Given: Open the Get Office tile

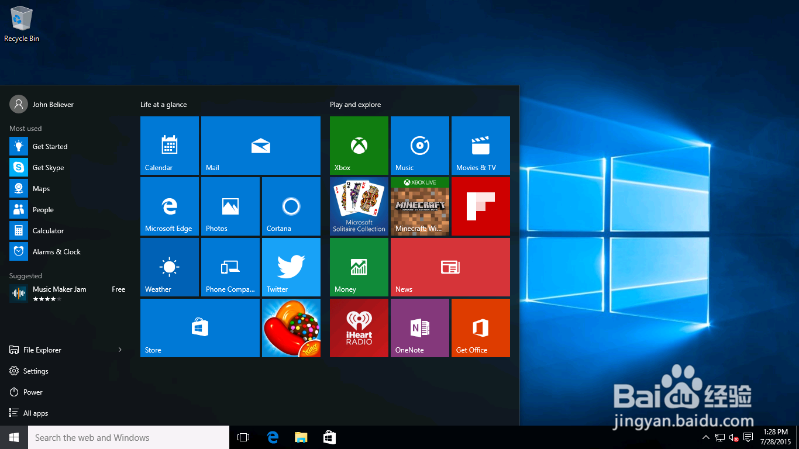Looking at the screenshot, I should tap(481, 328).
